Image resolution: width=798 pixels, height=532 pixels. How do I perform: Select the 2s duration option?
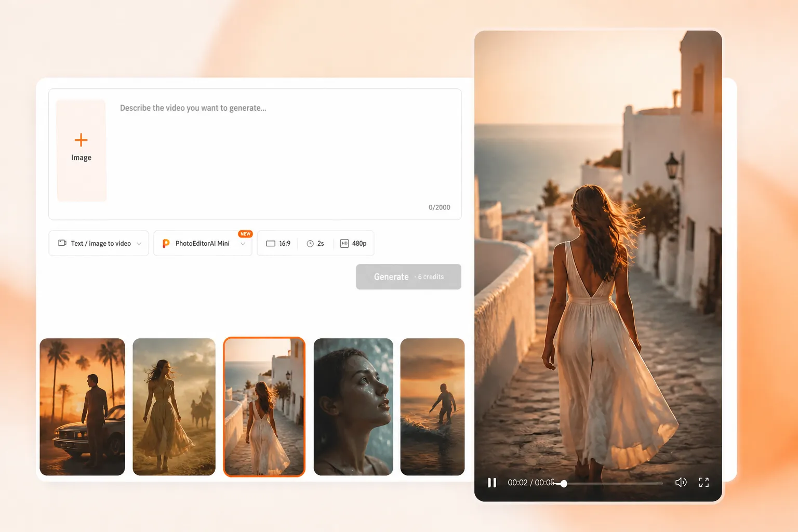pos(315,243)
